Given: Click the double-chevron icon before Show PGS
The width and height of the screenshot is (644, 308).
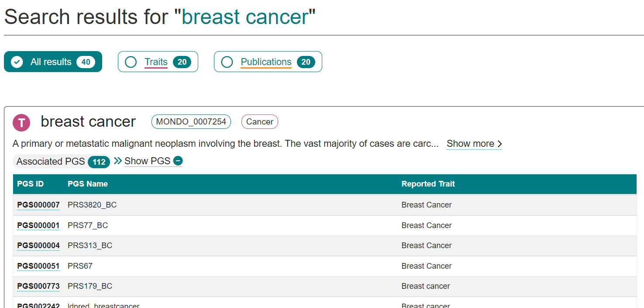Looking at the screenshot, I should 117,160.
